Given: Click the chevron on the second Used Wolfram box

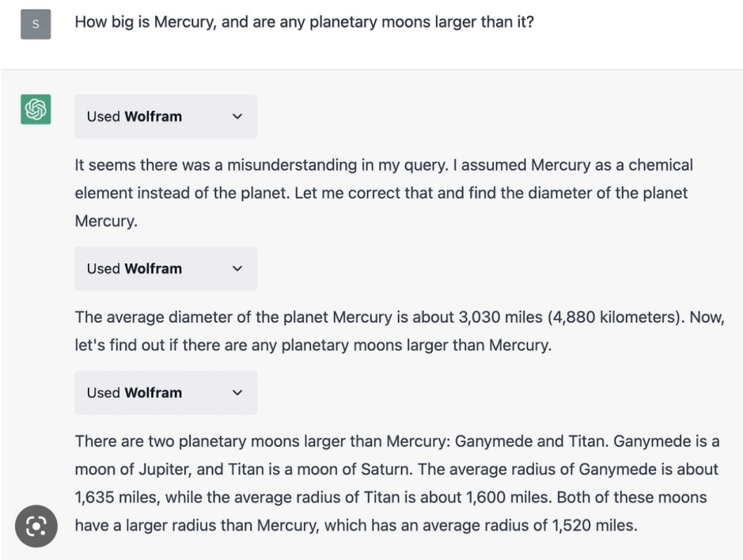Looking at the screenshot, I should pos(237,269).
